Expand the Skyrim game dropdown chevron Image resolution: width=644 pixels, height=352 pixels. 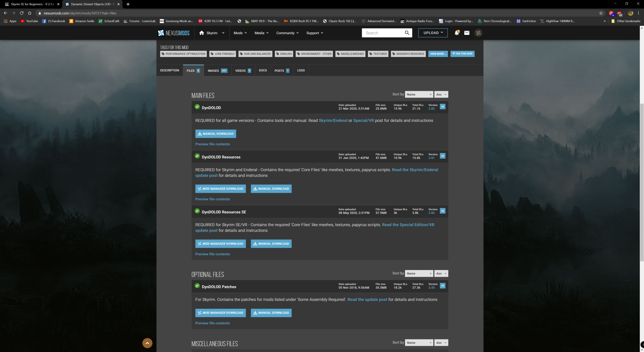pos(223,33)
